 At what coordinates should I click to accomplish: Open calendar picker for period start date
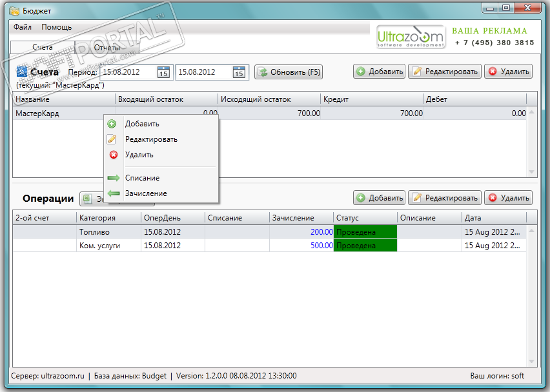163,72
